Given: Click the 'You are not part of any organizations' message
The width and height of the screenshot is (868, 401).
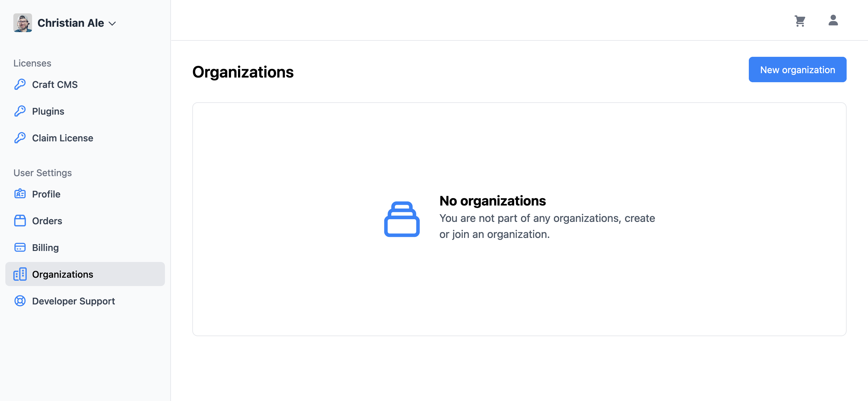Looking at the screenshot, I should pyautogui.click(x=547, y=226).
